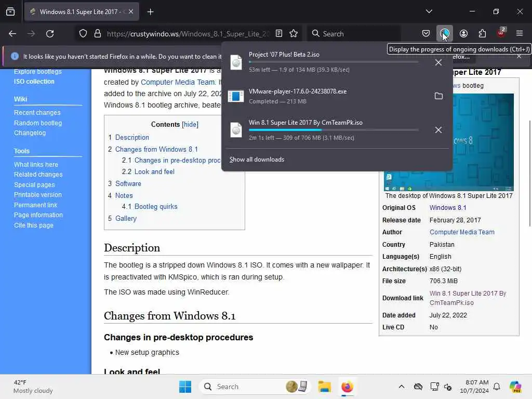Open Windows Start menu

coord(185,387)
